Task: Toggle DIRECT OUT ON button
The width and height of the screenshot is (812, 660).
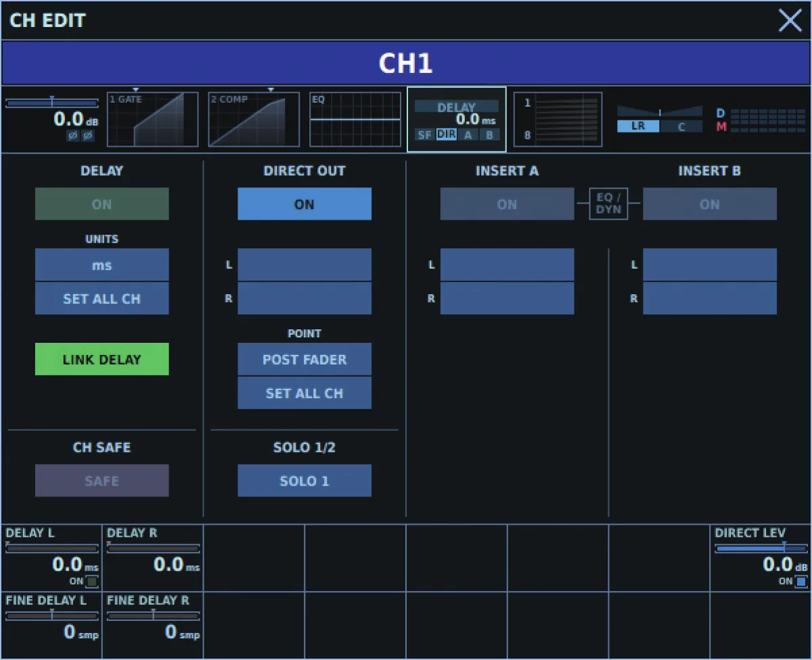Action: point(304,204)
